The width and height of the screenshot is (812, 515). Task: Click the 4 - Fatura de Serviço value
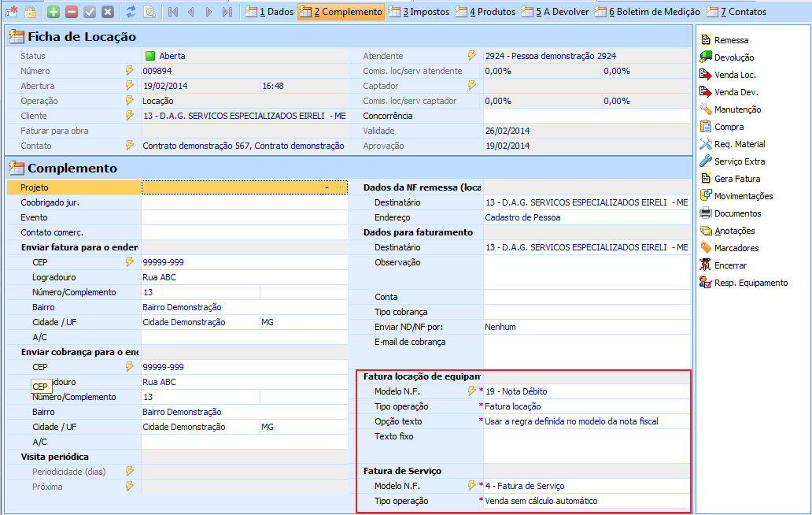pos(525,486)
